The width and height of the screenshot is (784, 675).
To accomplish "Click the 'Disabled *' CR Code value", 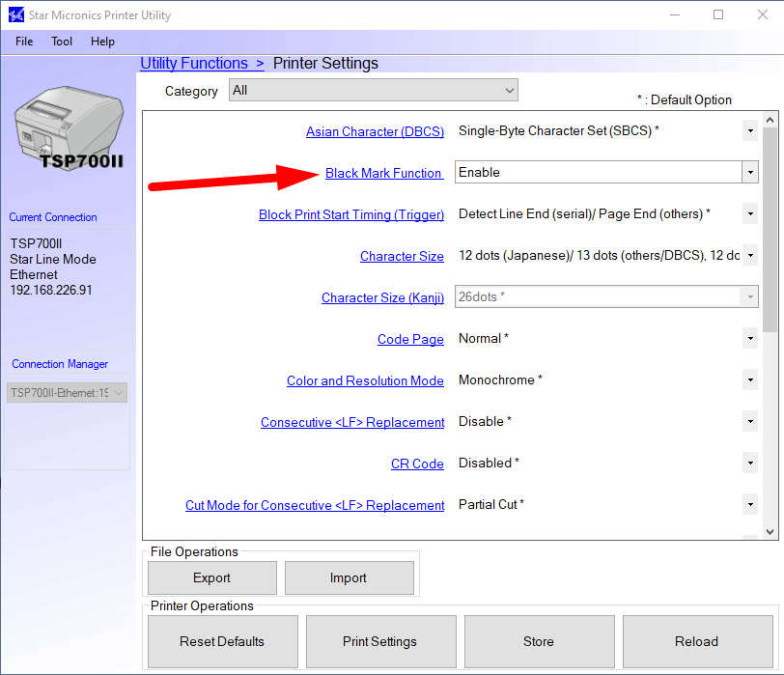I will [489, 463].
